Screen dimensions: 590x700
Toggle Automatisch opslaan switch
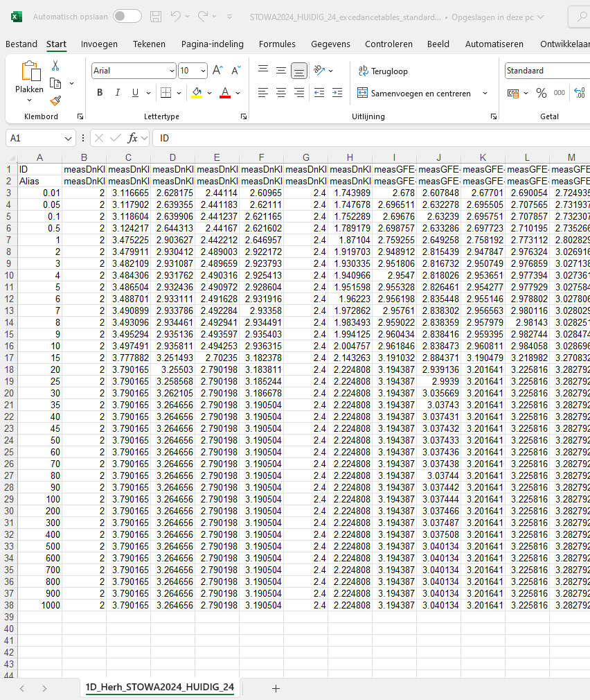(127, 17)
